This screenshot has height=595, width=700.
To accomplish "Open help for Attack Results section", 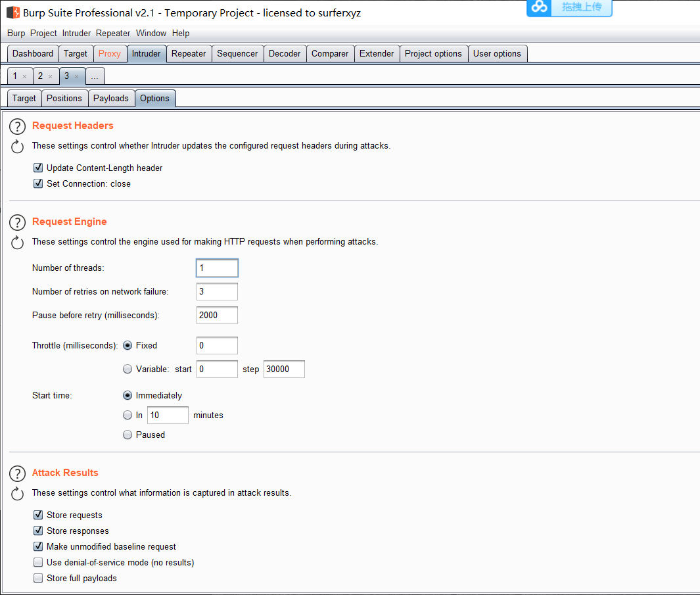I will click(x=17, y=473).
